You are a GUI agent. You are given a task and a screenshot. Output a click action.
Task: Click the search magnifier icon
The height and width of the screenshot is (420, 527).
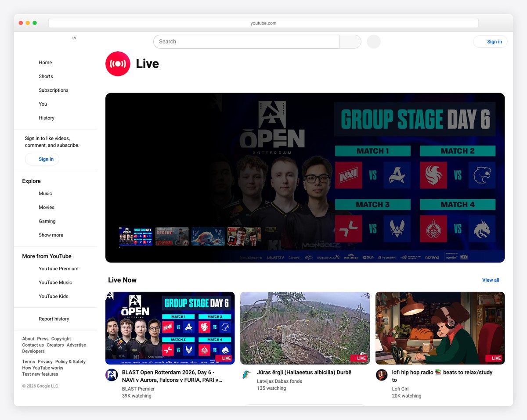click(350, 41)
